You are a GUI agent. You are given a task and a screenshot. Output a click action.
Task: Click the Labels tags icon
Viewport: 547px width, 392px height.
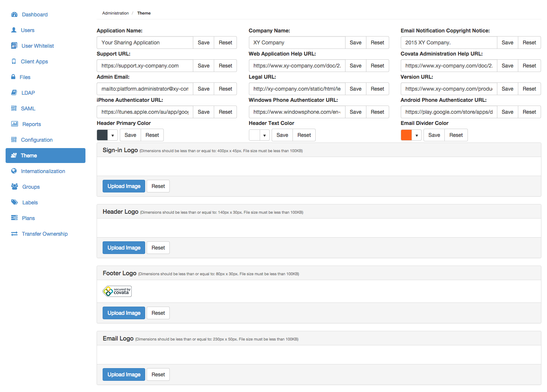coord(15,202)
